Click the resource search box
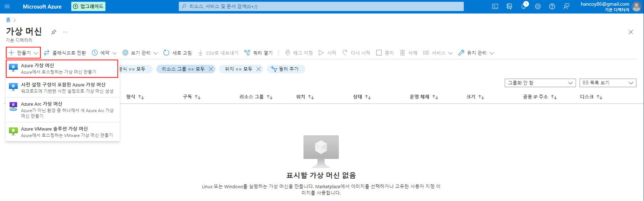 point(321,6)
